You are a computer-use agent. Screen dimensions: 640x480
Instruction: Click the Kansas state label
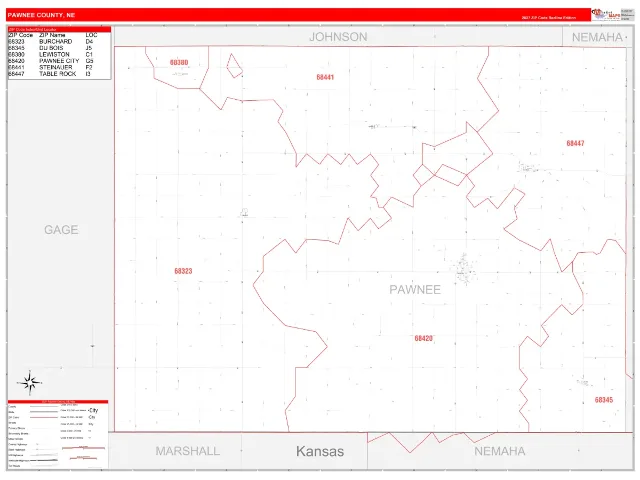[x=320, y=451]
